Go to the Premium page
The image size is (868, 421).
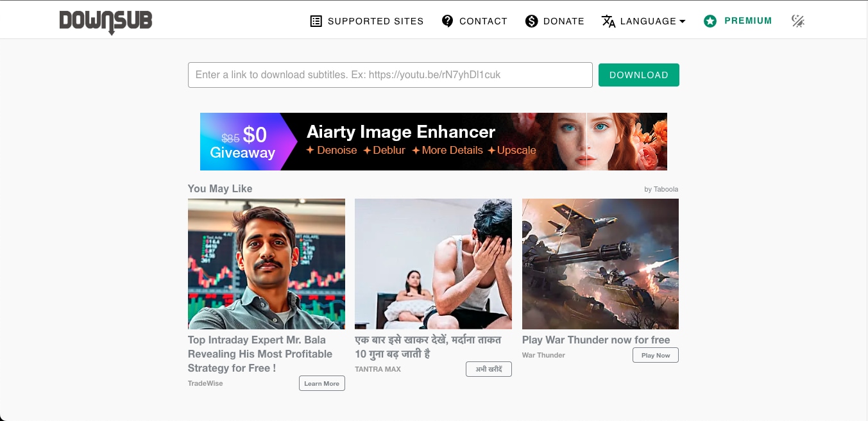coord(748,21)
